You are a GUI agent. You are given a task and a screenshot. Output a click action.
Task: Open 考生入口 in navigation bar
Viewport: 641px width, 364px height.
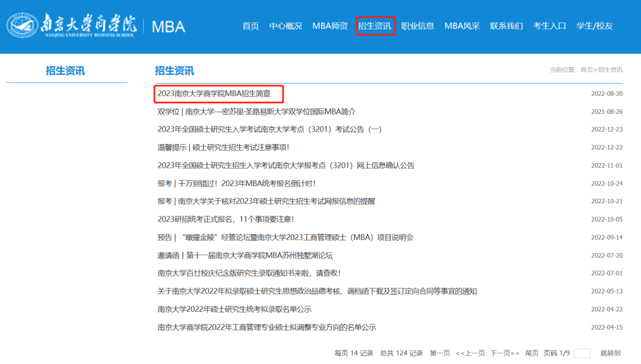[550, 26]
